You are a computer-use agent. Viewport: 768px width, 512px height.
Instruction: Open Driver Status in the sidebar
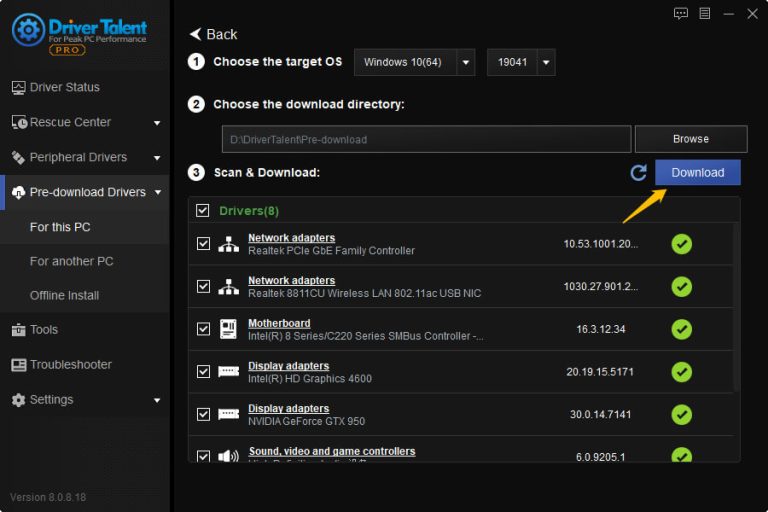tap(65, 87)
